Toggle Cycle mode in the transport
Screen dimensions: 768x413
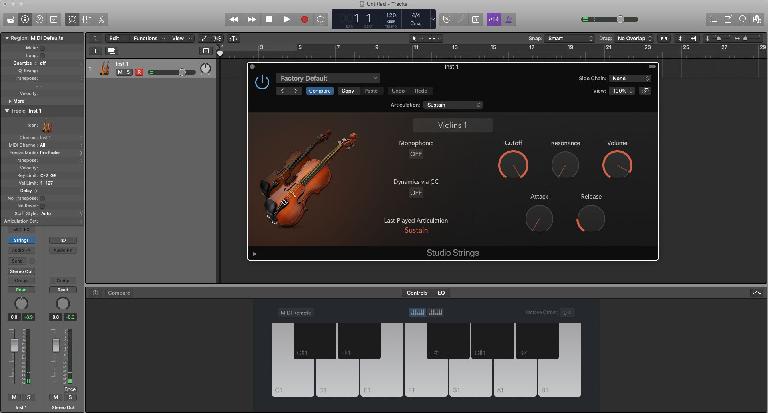(x=321, y=20)
